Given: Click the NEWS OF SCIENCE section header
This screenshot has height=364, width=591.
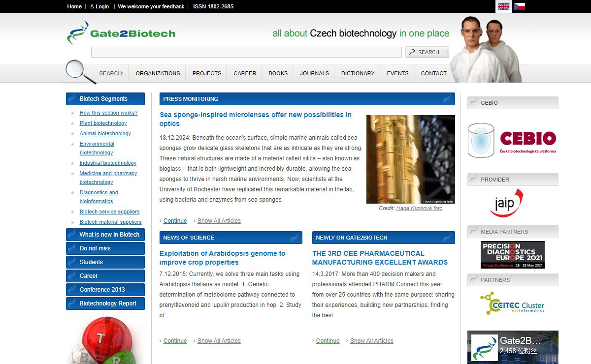Looking at the screenshot, I should (231, 238).
